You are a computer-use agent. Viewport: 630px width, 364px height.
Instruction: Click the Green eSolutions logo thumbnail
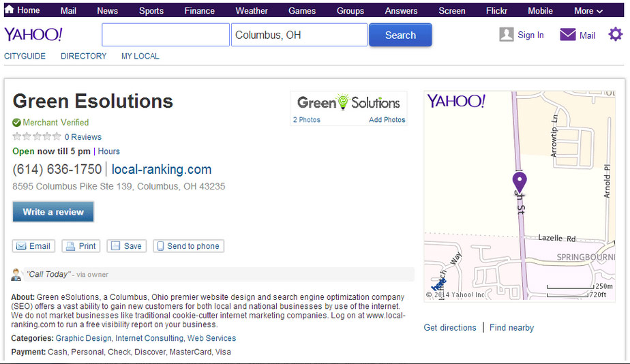[x=348, y=103]
